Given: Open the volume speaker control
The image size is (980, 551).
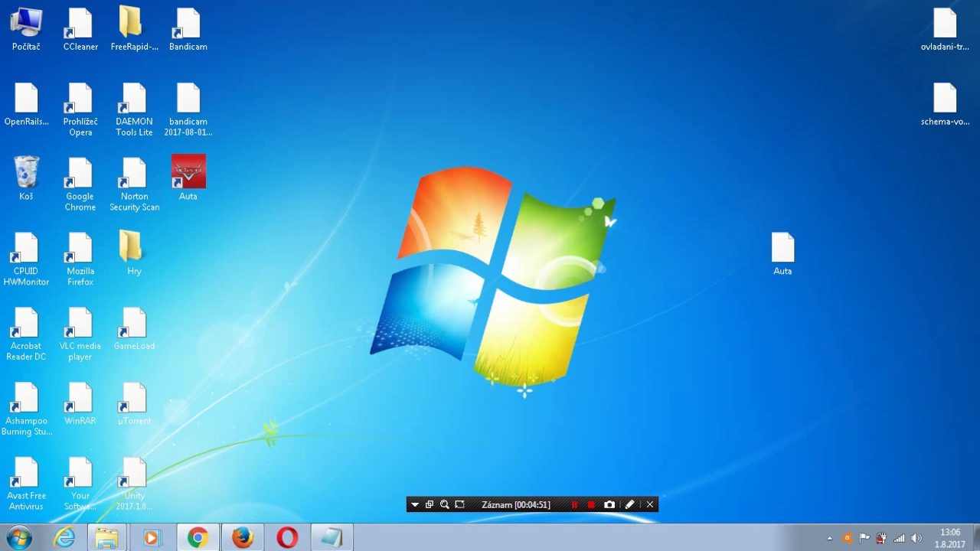Looking at the screenshot, I should pyautogui.click(x=917, y=538).
